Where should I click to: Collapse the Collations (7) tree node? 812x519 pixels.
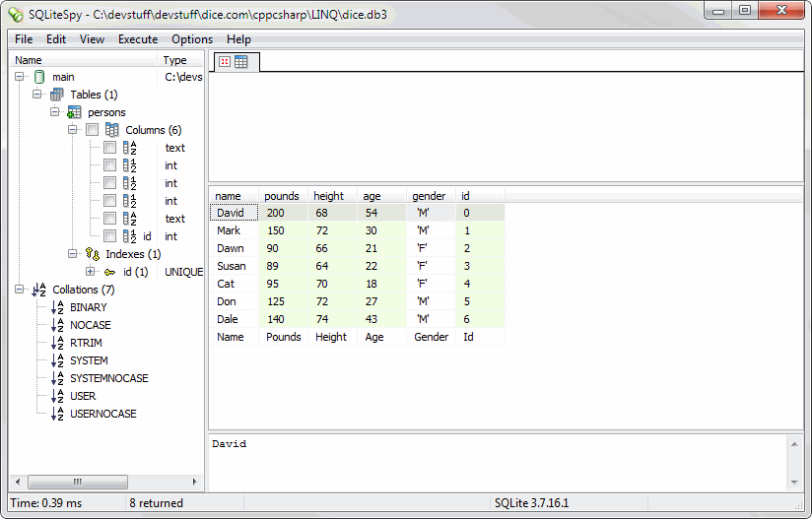point(20,290)
